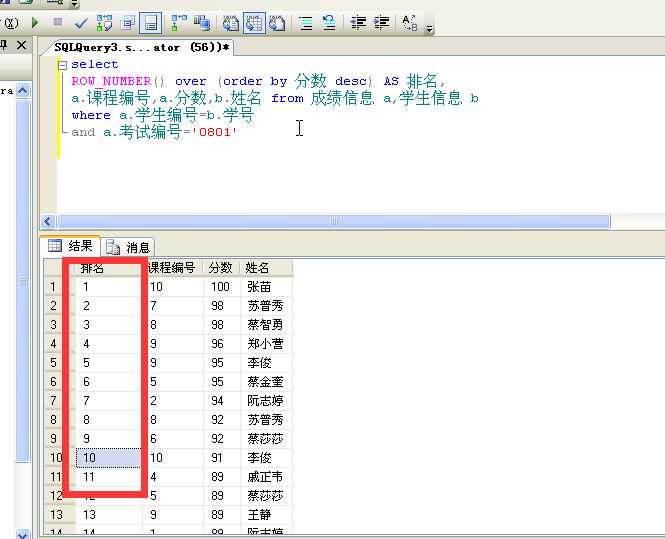The height and width of the screenshot is (539, 665).
Task: Select the score cell 94
Action: 221,401
